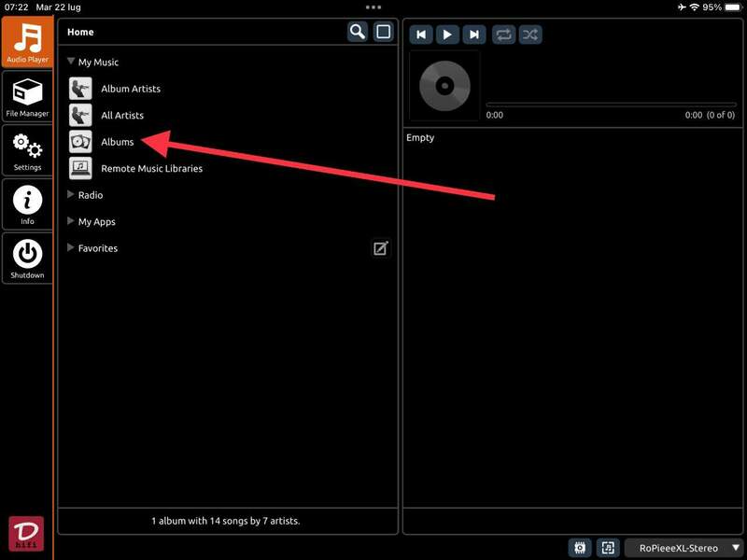Skip to previous track
The image size is (747, 560).
coord(421,35)
